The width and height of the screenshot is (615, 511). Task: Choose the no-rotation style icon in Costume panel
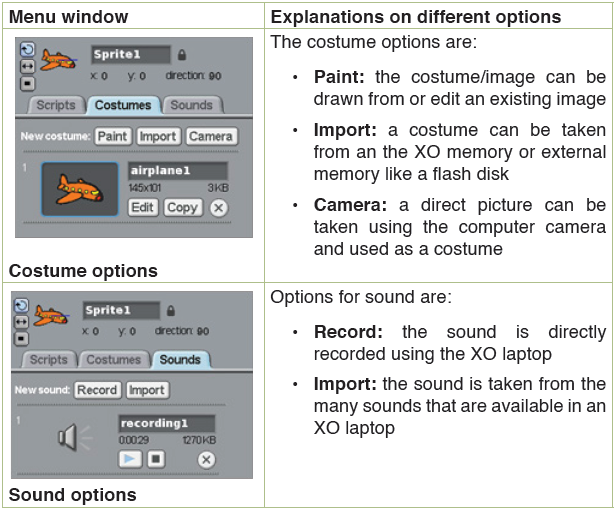pos(27,83)
